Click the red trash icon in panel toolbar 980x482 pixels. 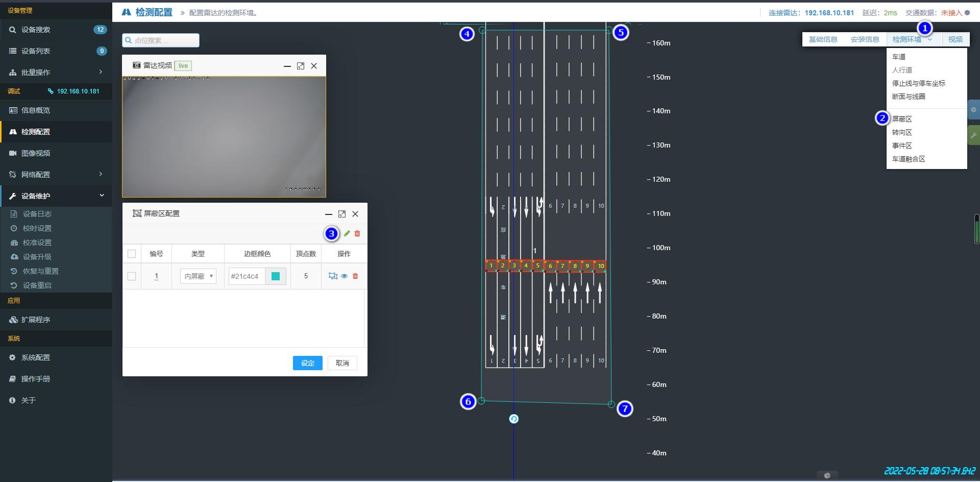(x=357, y=233)
